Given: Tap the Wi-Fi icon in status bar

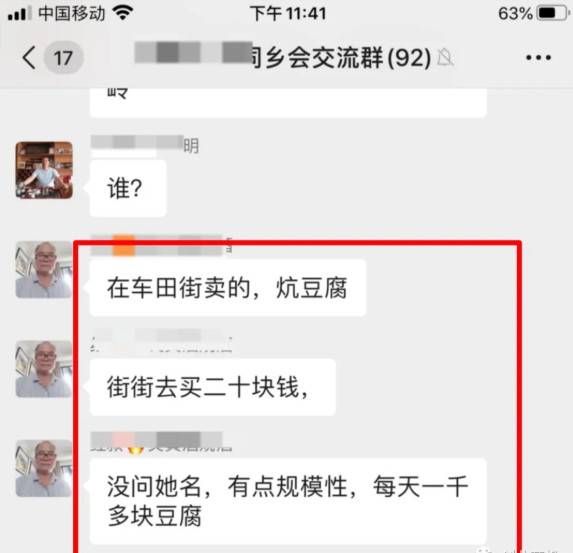Looking at the screenshot, I should (x=123, y=13).
